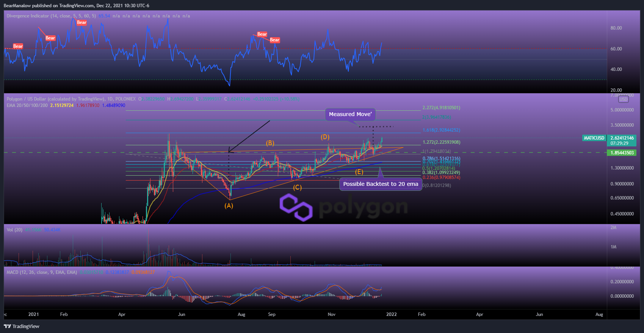Click the 1.272(2.22593908) Fibonacci level

point(442,142)
